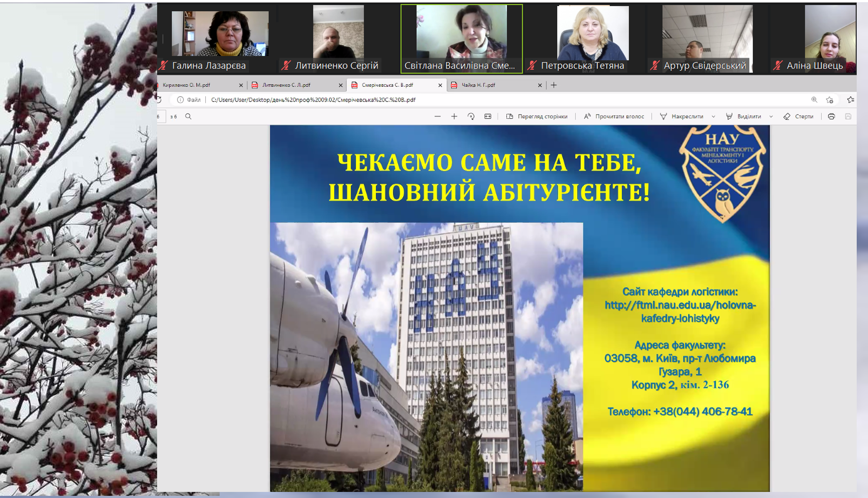
Task: Click the fit to width icon
Action: pyautogui.click(x=488, y=116)
